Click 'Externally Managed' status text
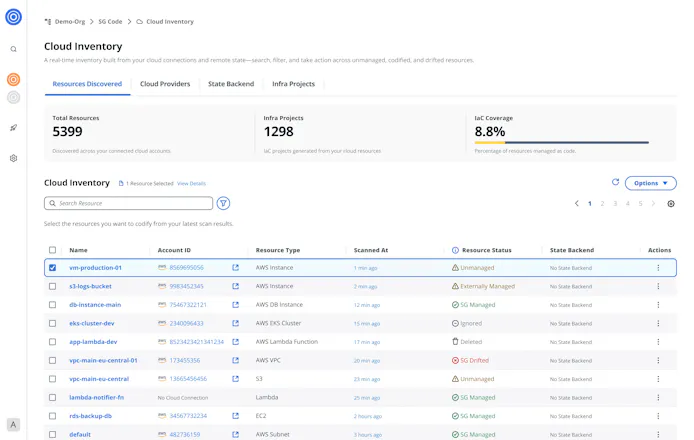Screen dimensions: 694x440 pos(487,286)
